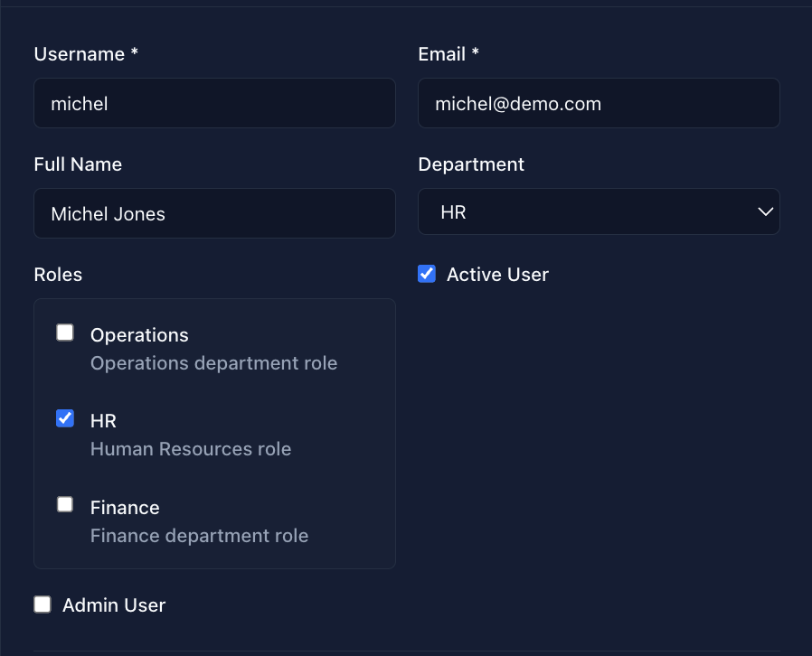Screen dimensions: 812x656
Task: Click the Active User label text
Action: click(x=497, y=274)
